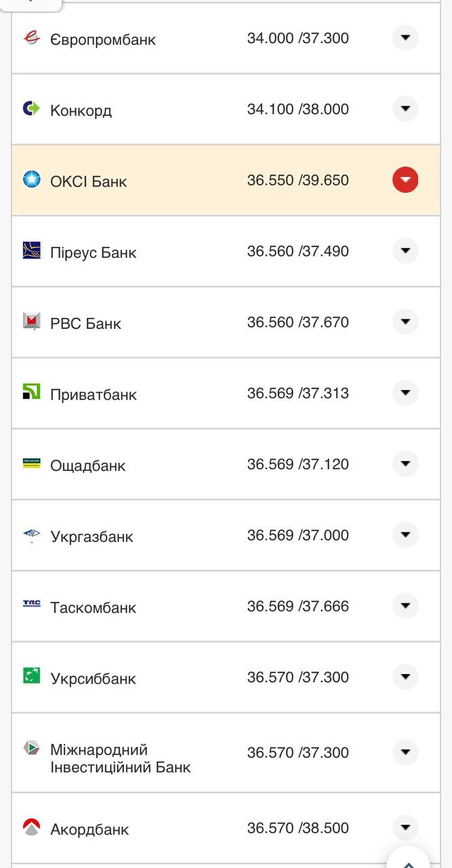Click the Укргазбанк logo icon

(32, 535)
